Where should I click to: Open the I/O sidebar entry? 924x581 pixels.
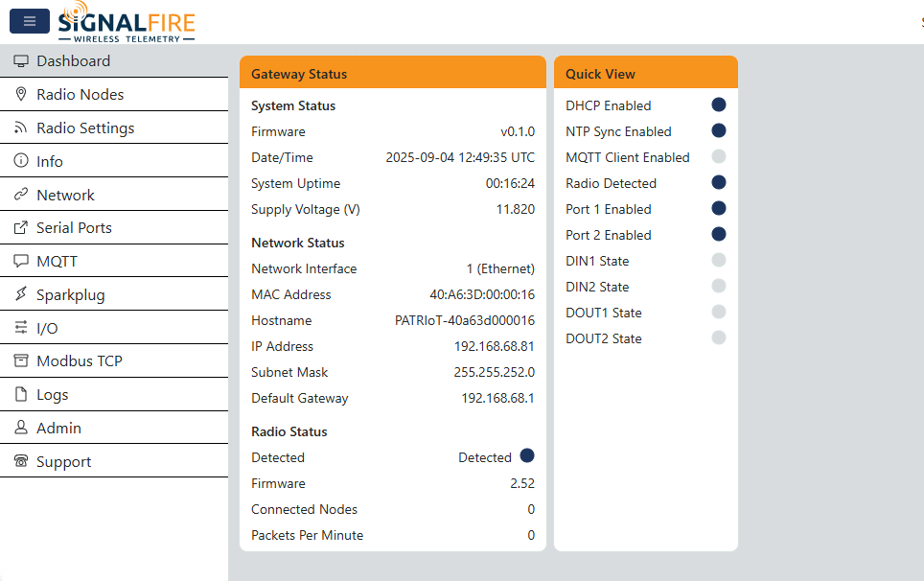(x=47, y=329)
